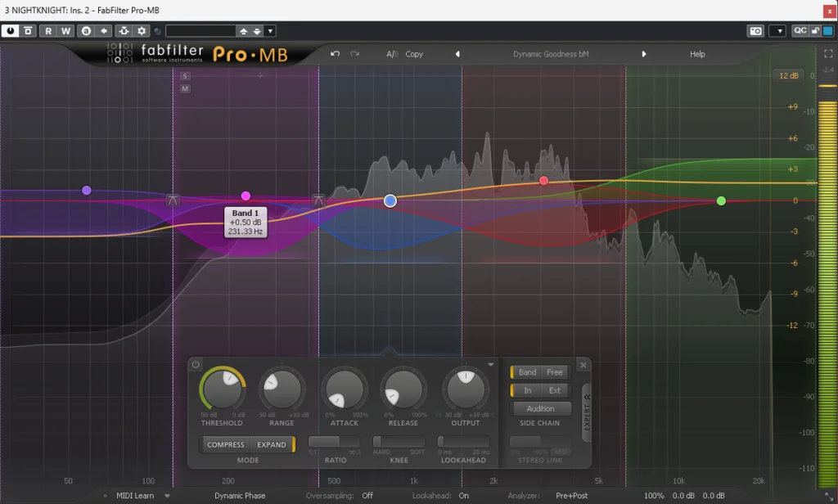Mute band 1 with M button

[x=185, y=88]
